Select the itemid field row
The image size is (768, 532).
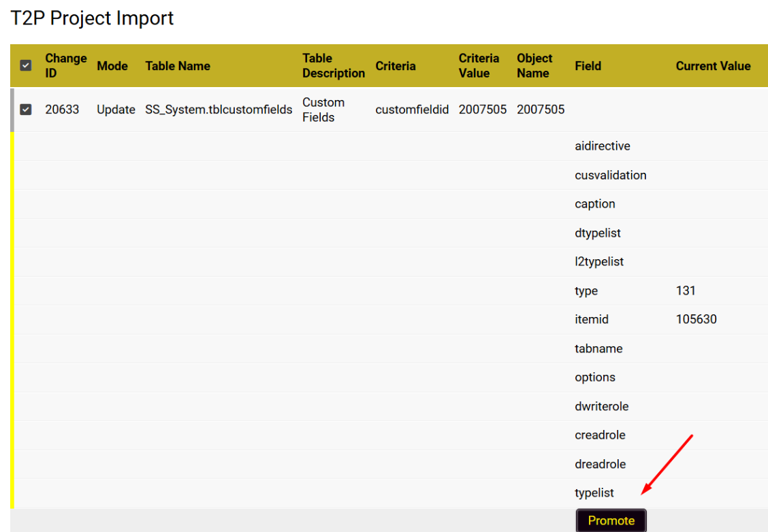pos(391,319)
